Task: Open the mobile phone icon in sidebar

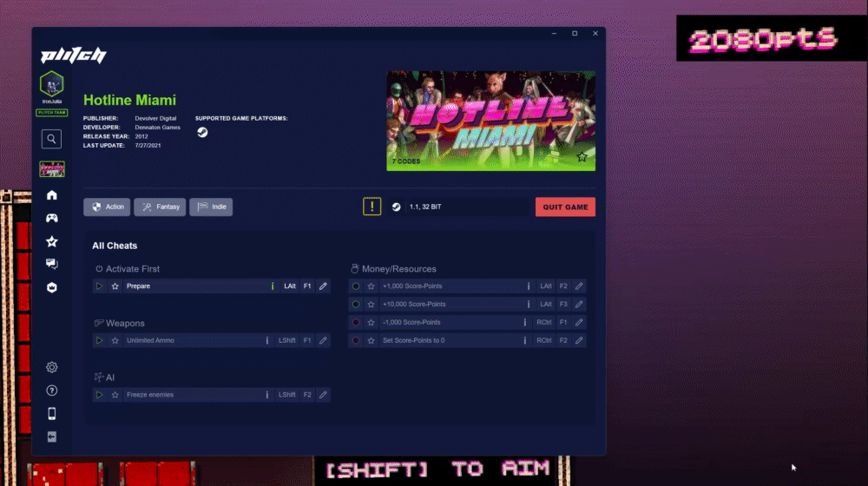Action: 51,413
